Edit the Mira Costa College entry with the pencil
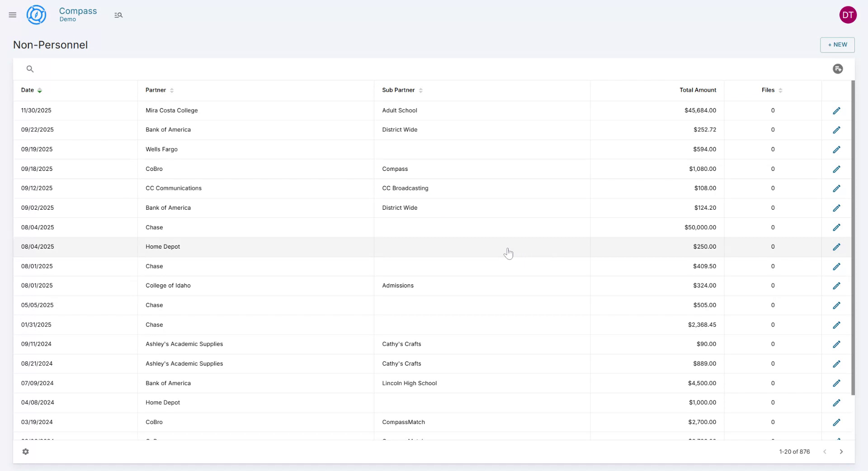This screenshot has height=471, width=868. (837, 110)
